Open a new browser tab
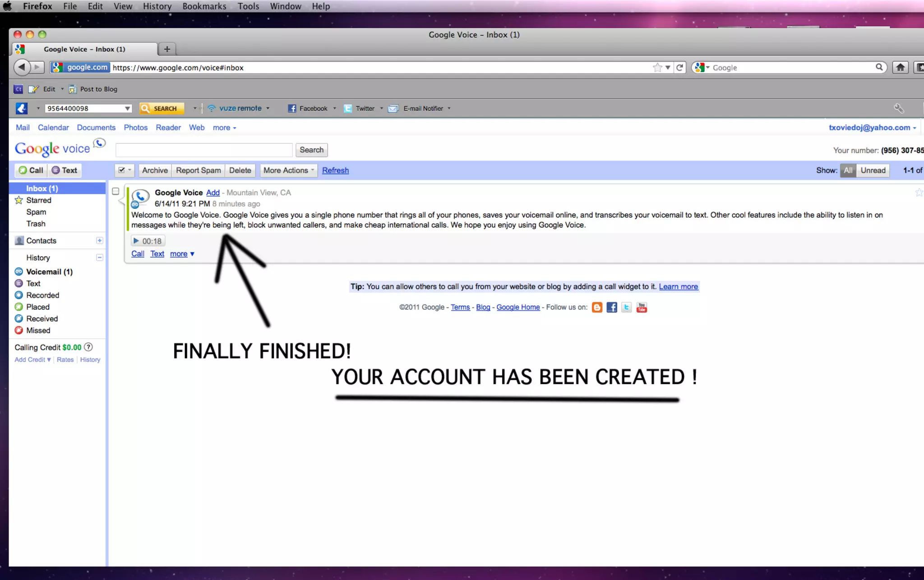This screenshot has height=580, width=924. (167, 49)
